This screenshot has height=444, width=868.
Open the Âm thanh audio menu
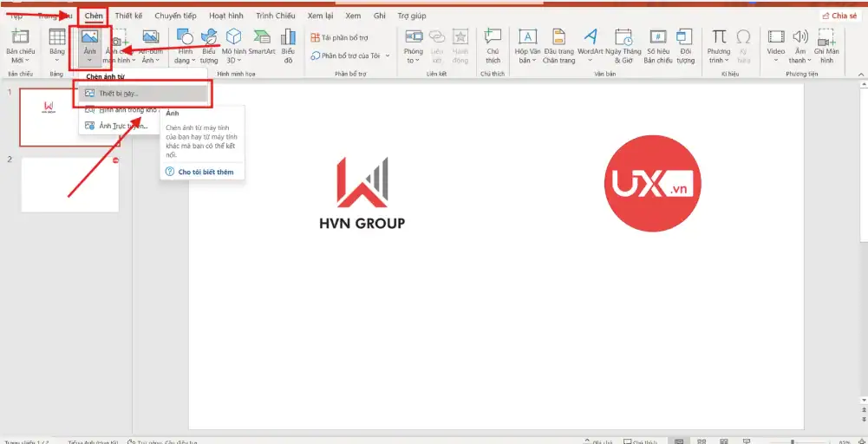pyautogui.click(x=799, y=46)
